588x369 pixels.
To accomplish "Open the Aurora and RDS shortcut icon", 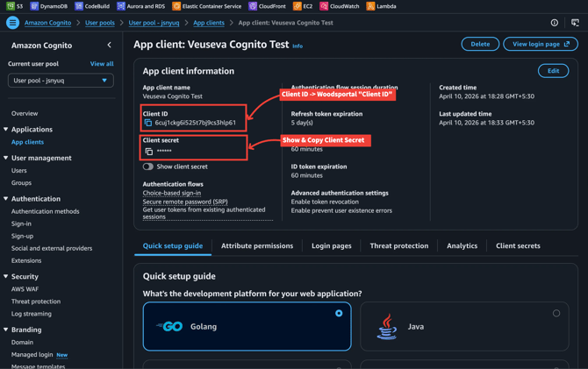I will [x=121, y=6].
